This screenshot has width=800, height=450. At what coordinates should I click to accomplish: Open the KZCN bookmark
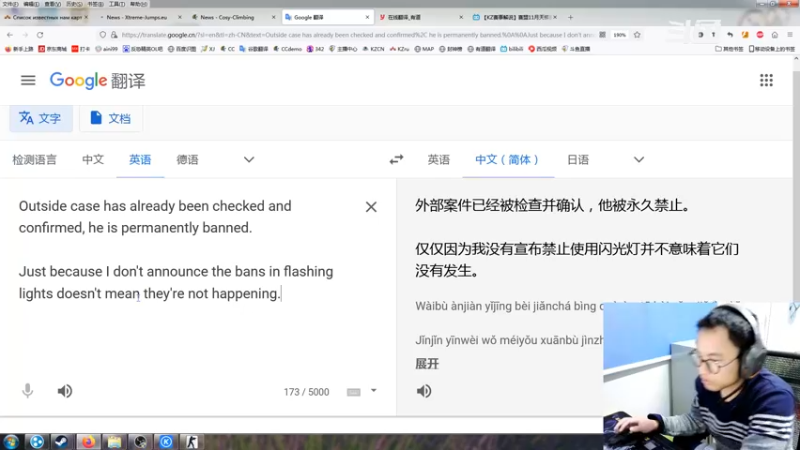click(373, 49)
